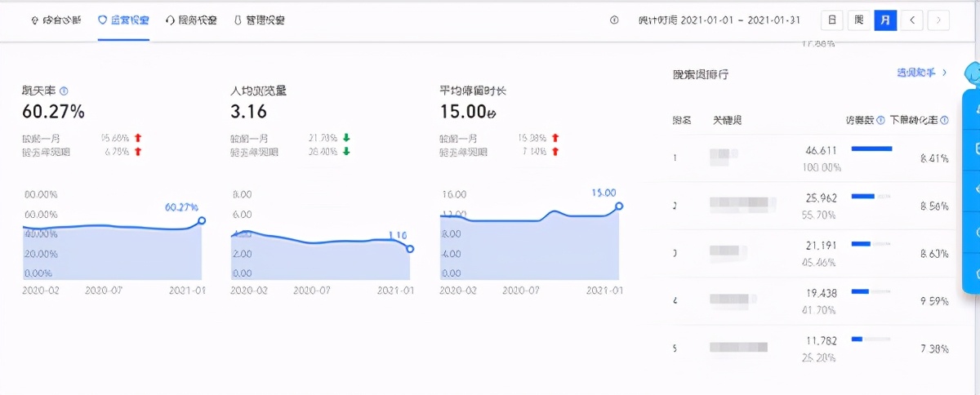Click the 15.00 endpoint marker on duration chart
The height and width of the screenshot is (395, 980).
tap(619, 206)
